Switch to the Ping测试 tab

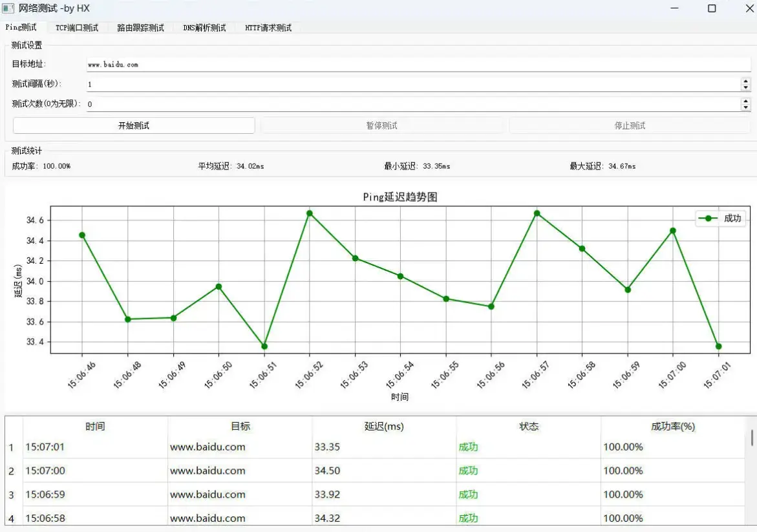click(x=21, y=28)
